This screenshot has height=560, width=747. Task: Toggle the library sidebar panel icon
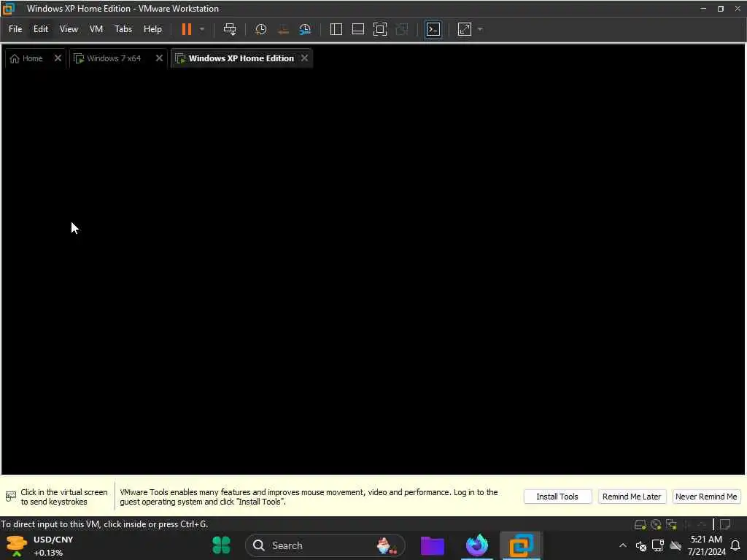pyautogui.click(x=336, y=29)
